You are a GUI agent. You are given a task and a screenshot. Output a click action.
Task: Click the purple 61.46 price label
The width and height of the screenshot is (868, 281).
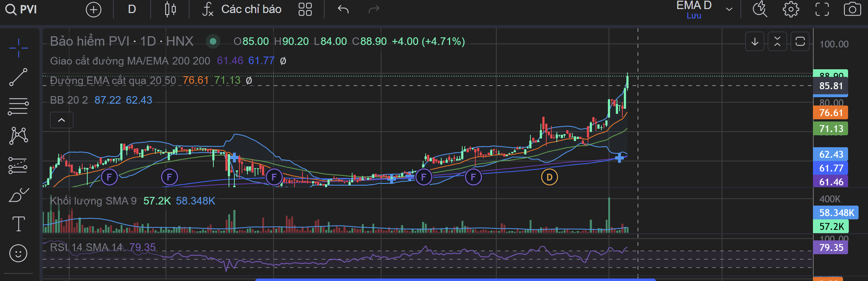click(x=831, y=182)
